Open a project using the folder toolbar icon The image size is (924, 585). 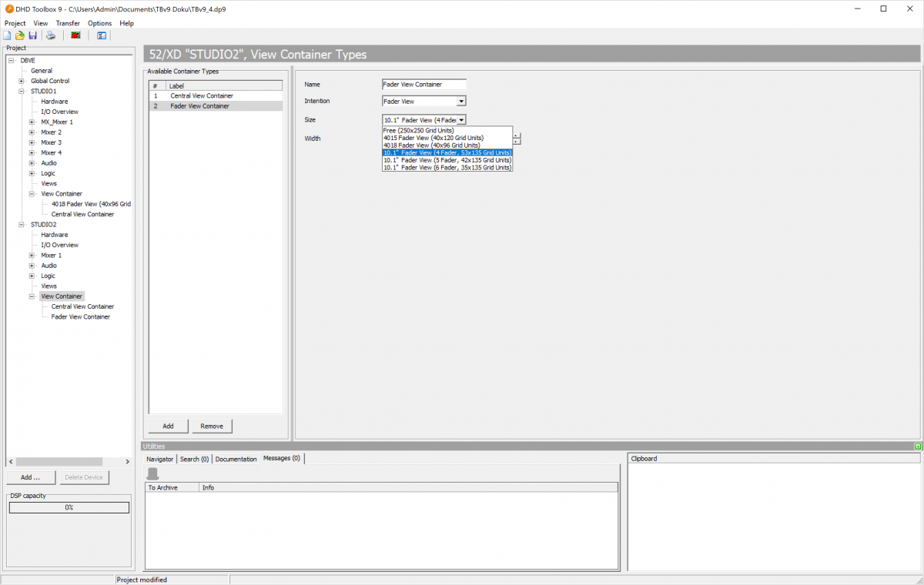[20, 35]
